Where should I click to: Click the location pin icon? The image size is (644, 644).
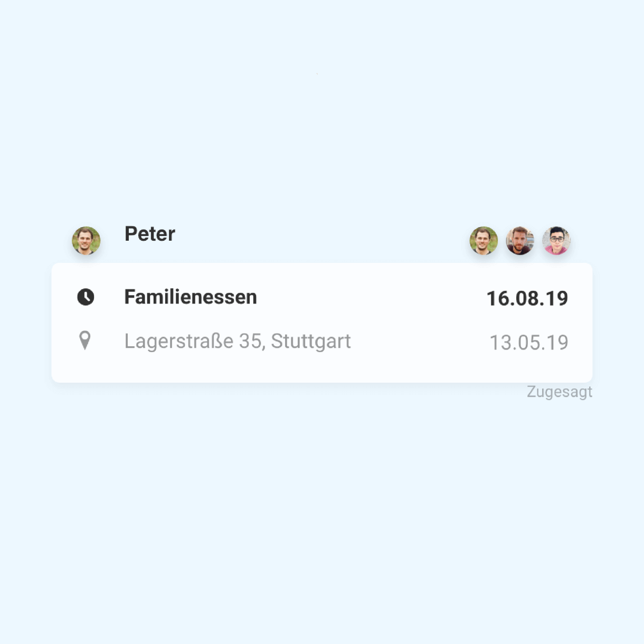click(x=84, y=340)
